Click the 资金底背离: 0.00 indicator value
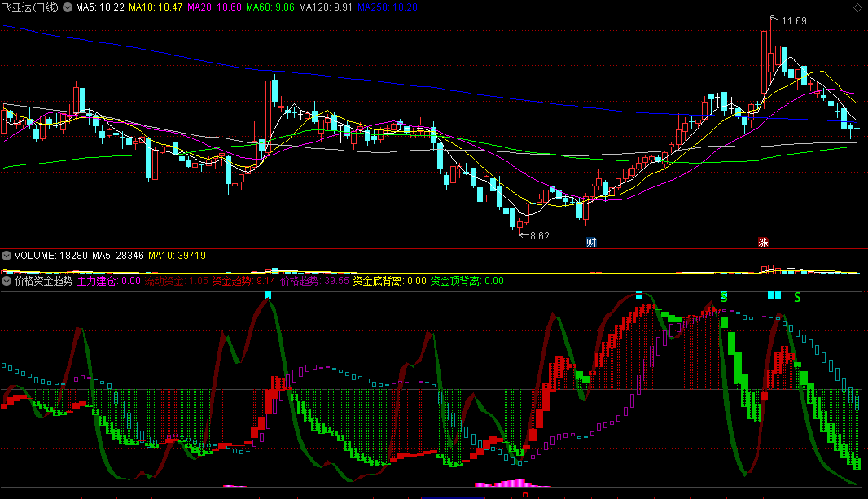This screenshot has width=868, height=499. tap(390, 281)
